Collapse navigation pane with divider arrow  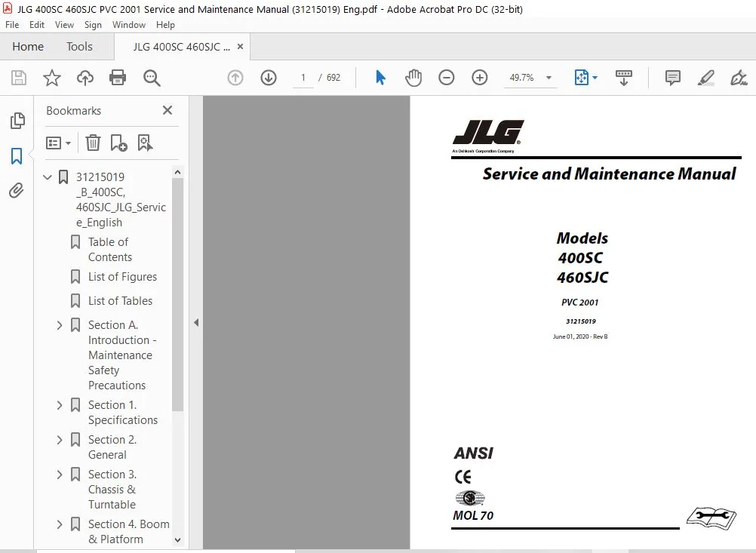coord(195,323)
